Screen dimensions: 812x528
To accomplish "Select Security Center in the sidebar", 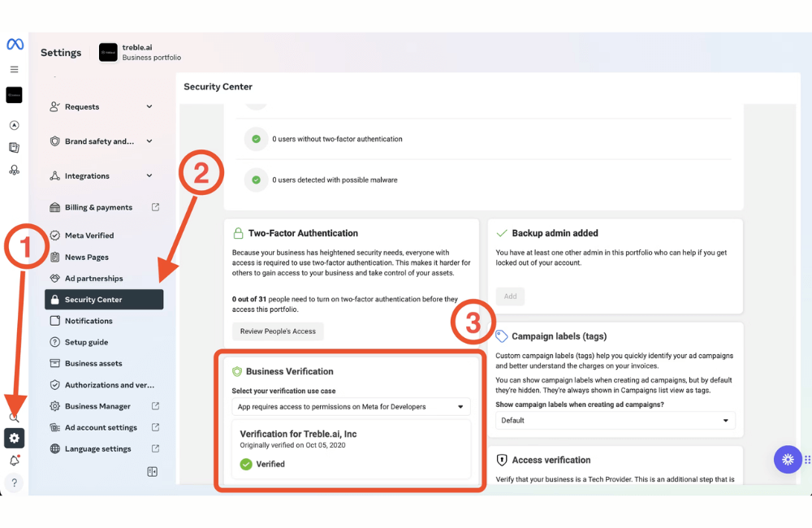I will (x=104, y=300).
